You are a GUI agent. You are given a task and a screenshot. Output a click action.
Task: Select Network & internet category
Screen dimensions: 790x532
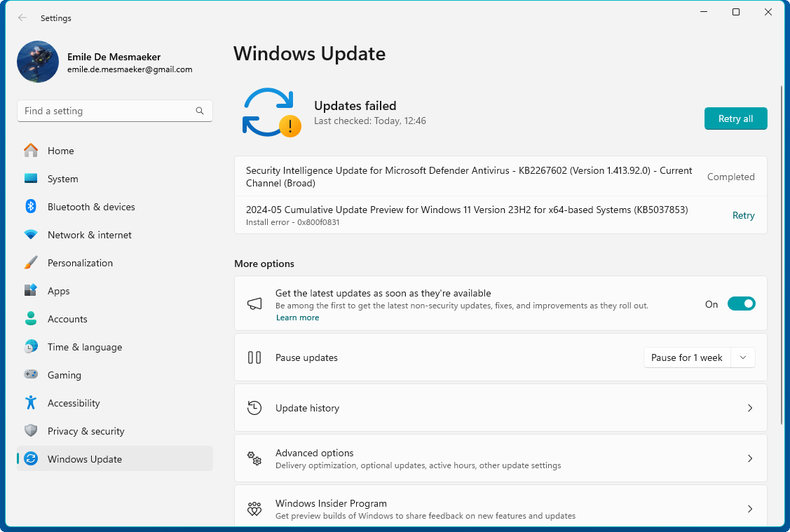115,235
